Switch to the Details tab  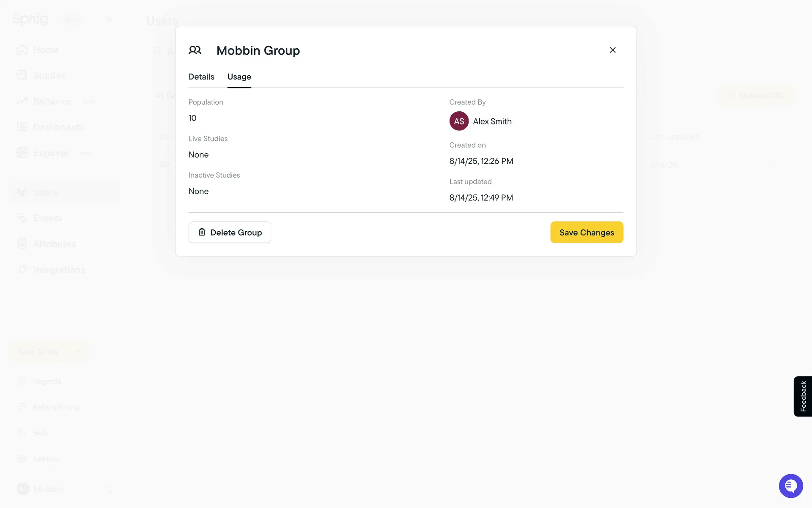201,77
